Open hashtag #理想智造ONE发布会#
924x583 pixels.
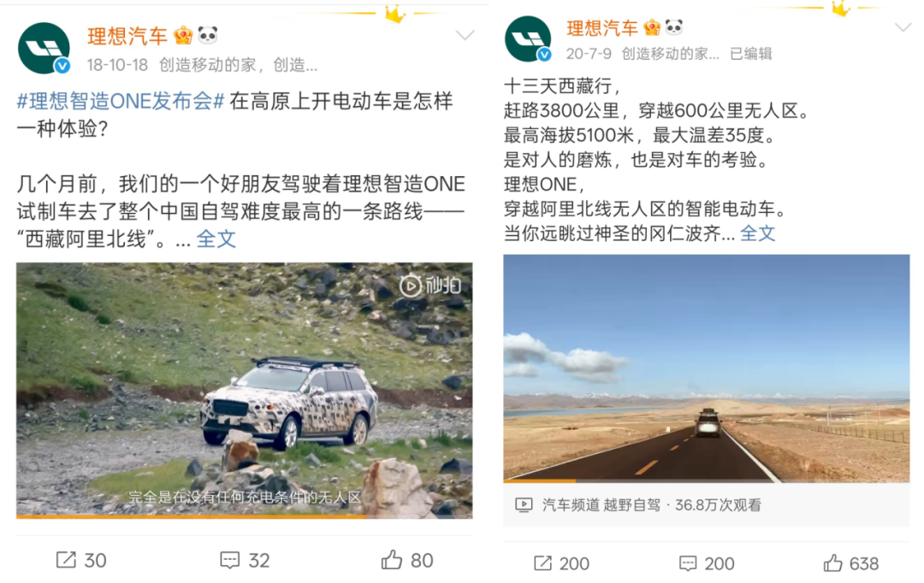point(121,101)
